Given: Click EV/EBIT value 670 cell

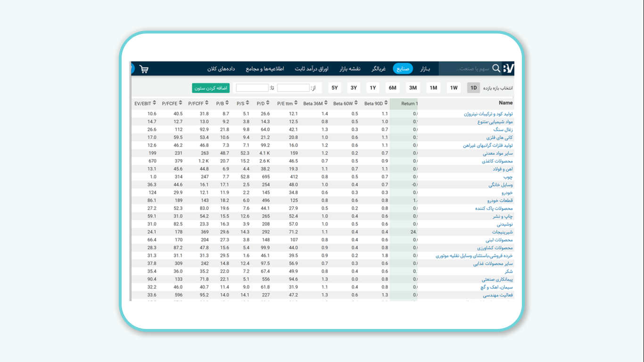Looking at the screenshot, I should (x=152, y=161).
